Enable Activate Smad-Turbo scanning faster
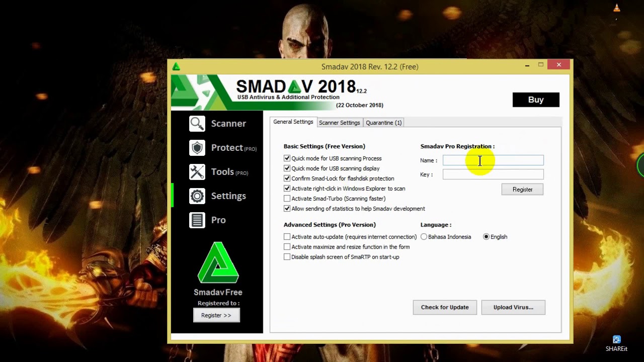644x362 pixels. click(x=287, y=199)
